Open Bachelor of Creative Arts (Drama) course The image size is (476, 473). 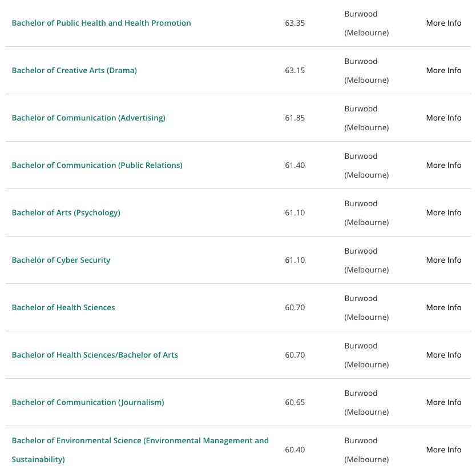(74, 70)
